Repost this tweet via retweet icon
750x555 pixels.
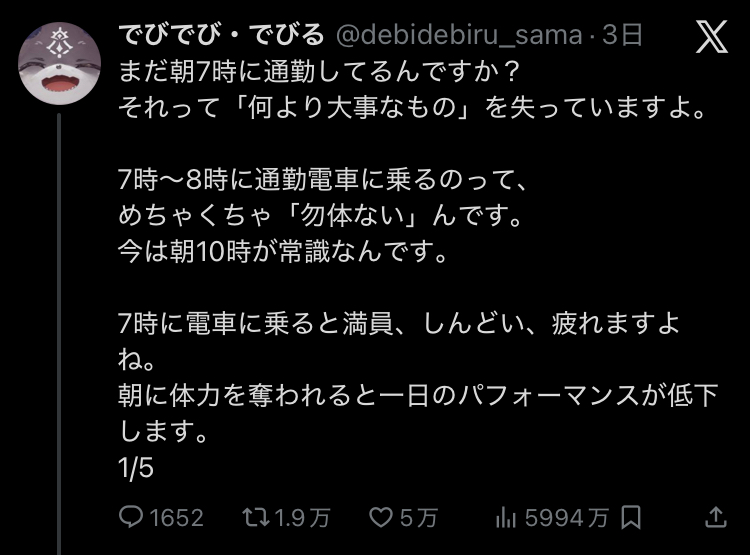tap(256, 517)
